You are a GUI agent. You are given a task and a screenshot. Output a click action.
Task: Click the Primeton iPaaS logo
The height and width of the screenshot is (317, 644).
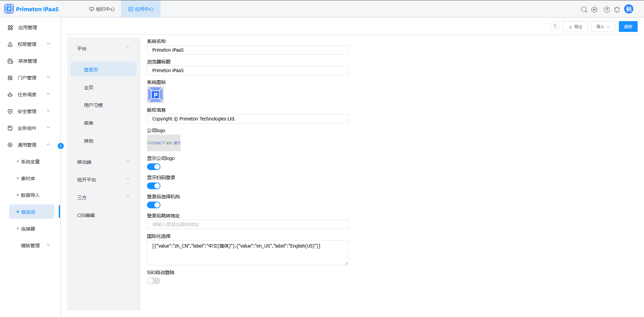(x=32, y=9)
